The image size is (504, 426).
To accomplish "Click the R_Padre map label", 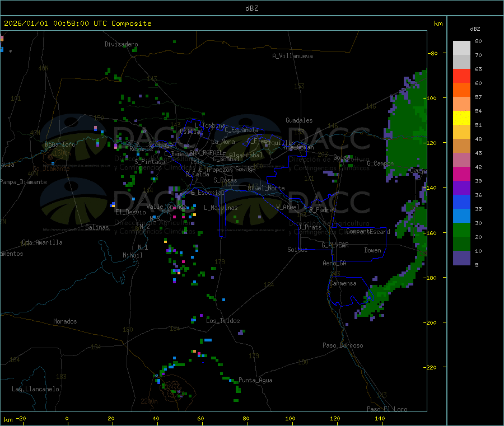I will [321, 210].
